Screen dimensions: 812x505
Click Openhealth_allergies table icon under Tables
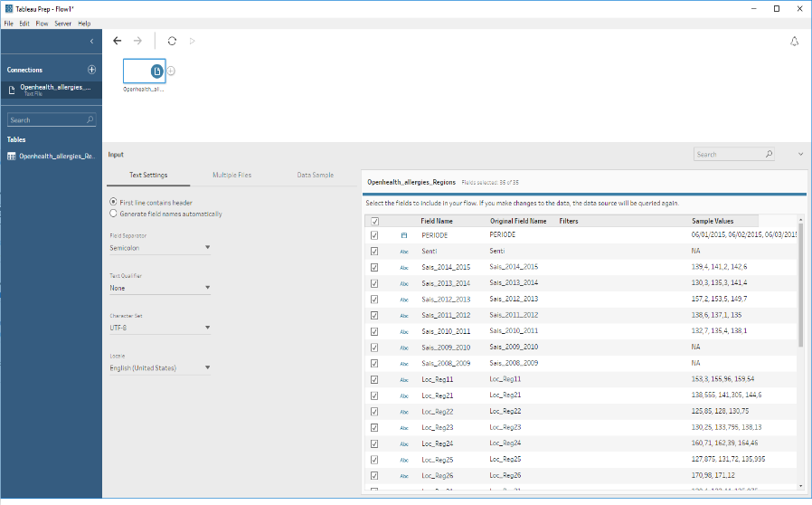pyautogui.click(x=12, y=156)
